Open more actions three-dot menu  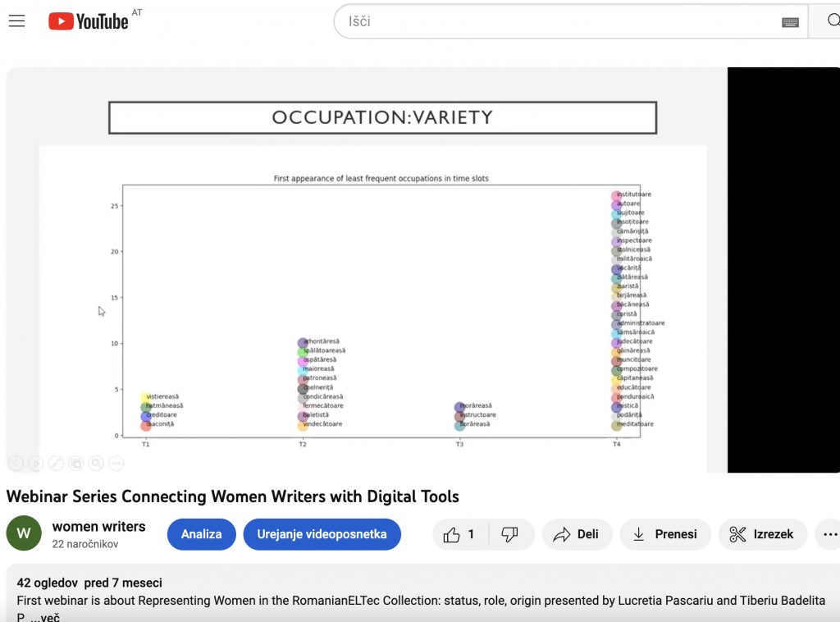click(829, 534)
